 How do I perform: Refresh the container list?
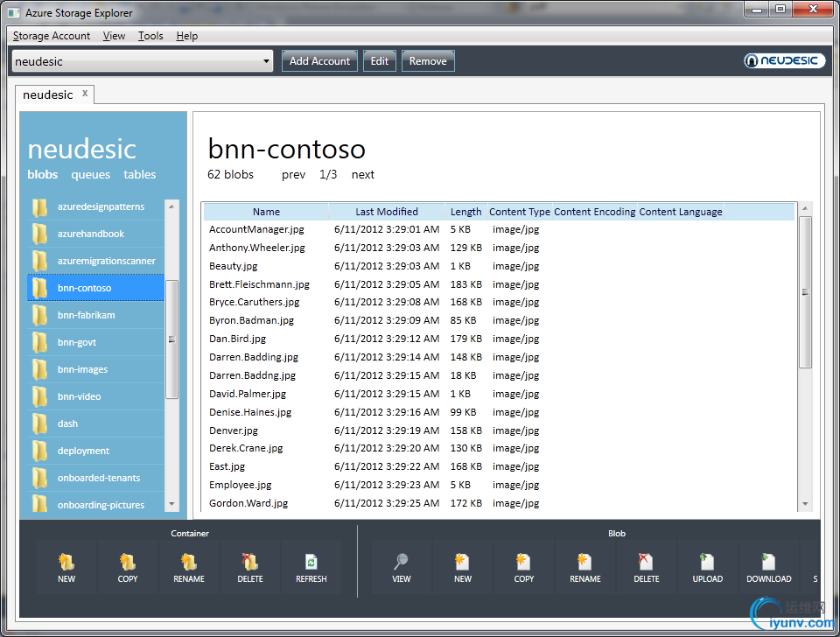[x=311, y=563]
